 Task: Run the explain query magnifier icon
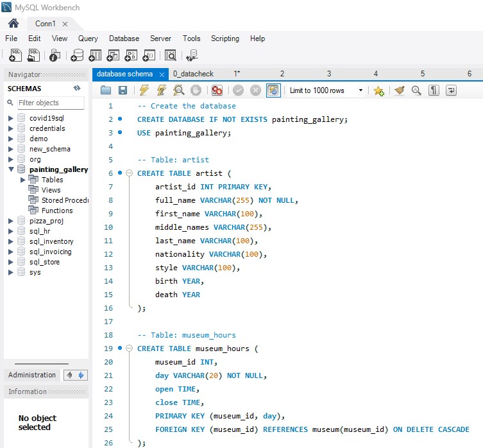click(179, 90)
